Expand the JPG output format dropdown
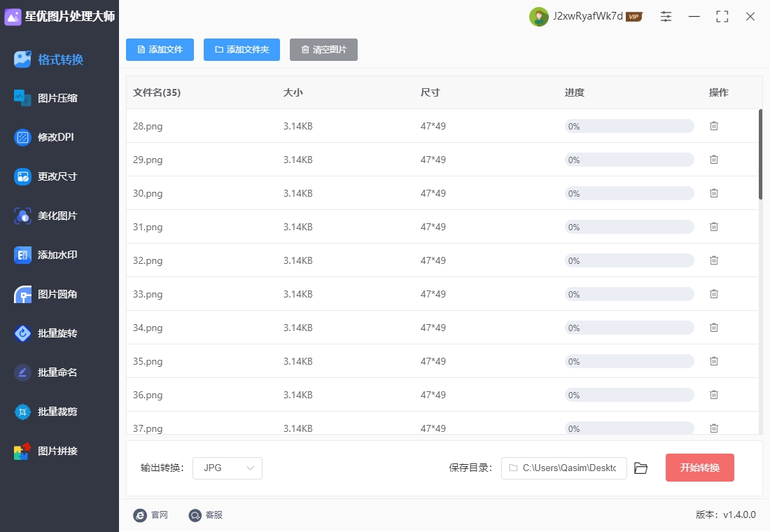The width and height of the screenshot is (770, 532). [227, 468]
